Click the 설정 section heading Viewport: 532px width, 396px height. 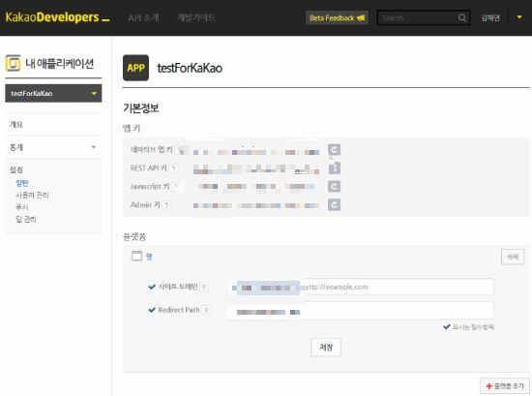[16, 169]
